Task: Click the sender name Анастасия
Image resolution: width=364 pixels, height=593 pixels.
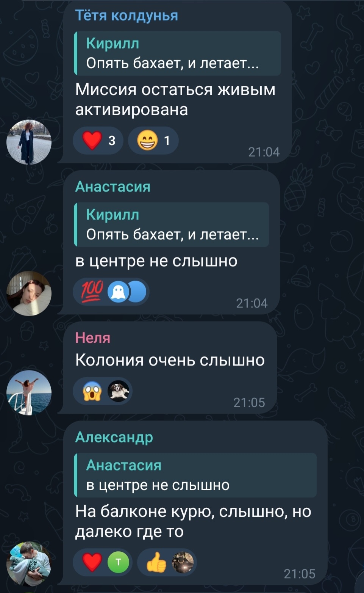Action: [113, 187]
